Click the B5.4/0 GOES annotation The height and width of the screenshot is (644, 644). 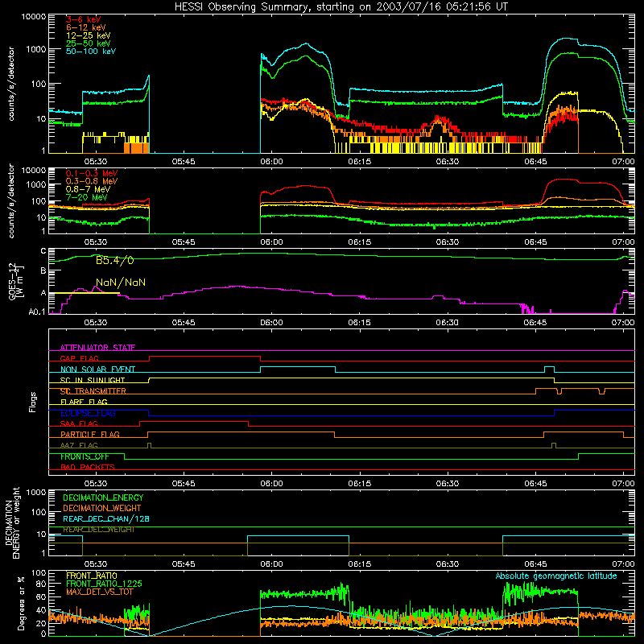click(114, 260)
